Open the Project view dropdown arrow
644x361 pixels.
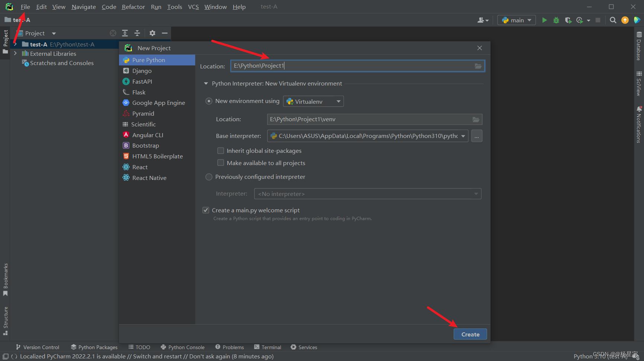coord(54,33)
